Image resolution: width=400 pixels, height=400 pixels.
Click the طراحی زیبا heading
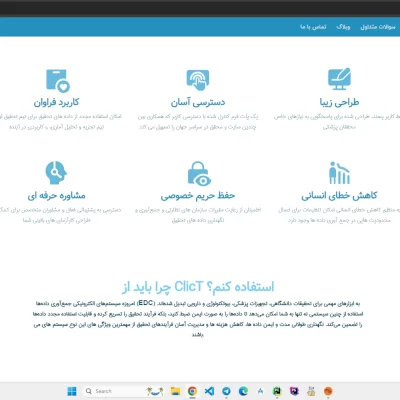coord(339,102)
